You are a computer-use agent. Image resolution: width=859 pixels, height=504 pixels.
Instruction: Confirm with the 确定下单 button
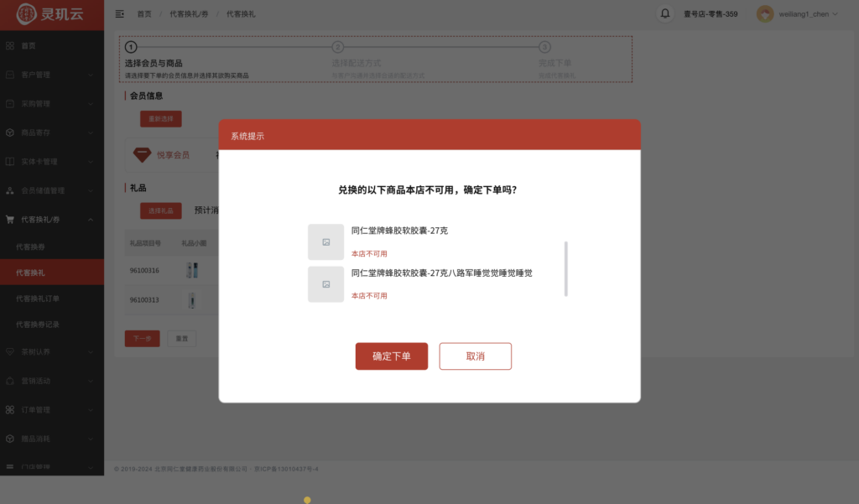(x=392, y=356)
